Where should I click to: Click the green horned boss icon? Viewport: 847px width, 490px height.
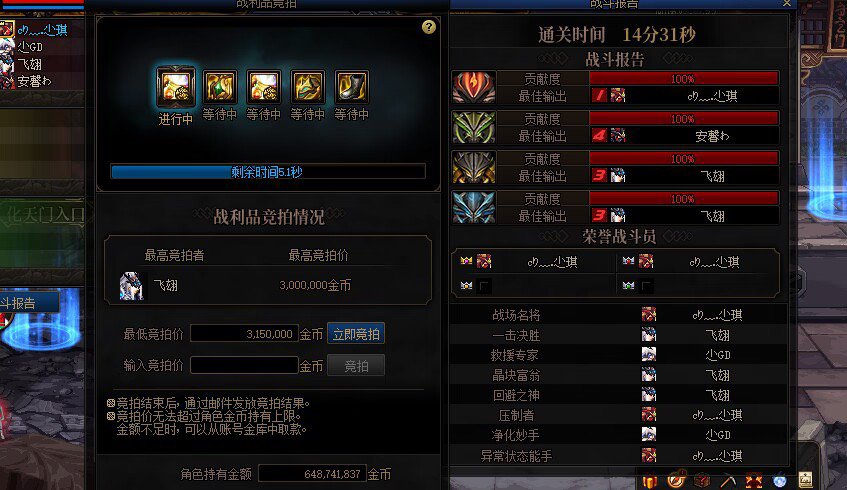pyautogui.click(x=474, y=127)
